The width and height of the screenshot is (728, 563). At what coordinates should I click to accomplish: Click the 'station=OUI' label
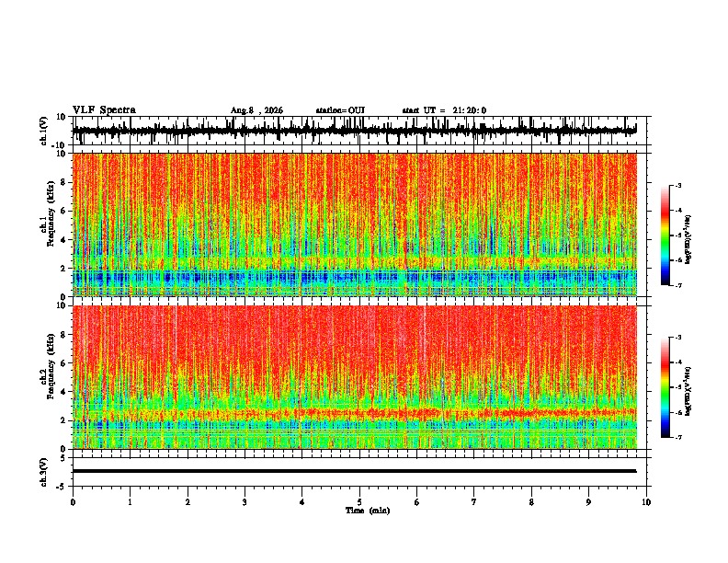(x=340, y=110)
